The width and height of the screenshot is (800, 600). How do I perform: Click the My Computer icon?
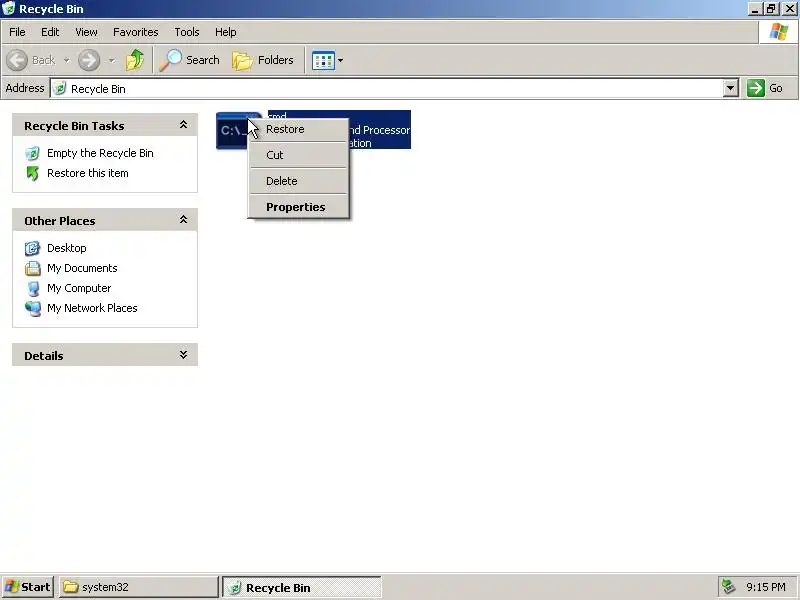tap(33, 289)
